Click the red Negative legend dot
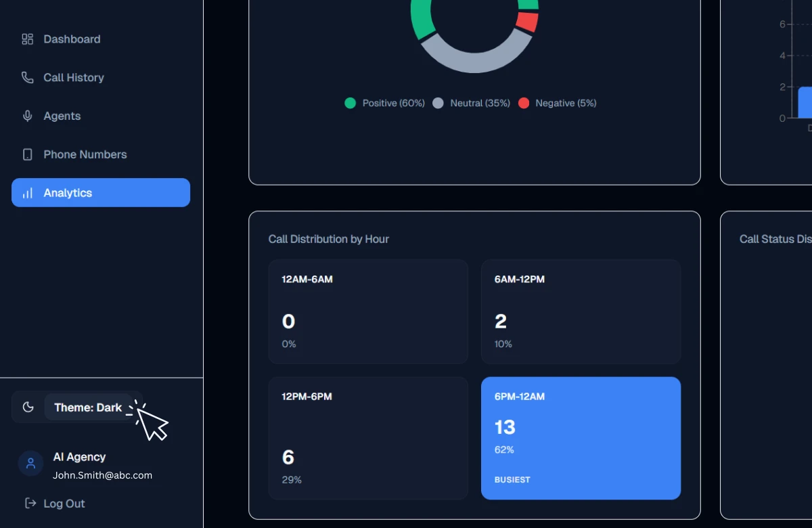The width and height of the screenshot is (812, 528). click(x=523, y=103)
